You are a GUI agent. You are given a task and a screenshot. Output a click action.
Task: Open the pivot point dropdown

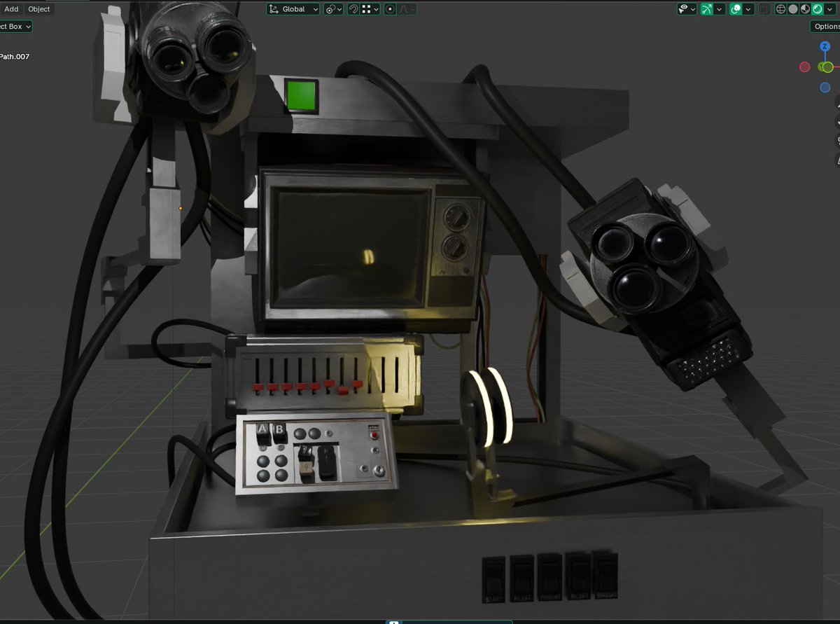coord(333,9)
